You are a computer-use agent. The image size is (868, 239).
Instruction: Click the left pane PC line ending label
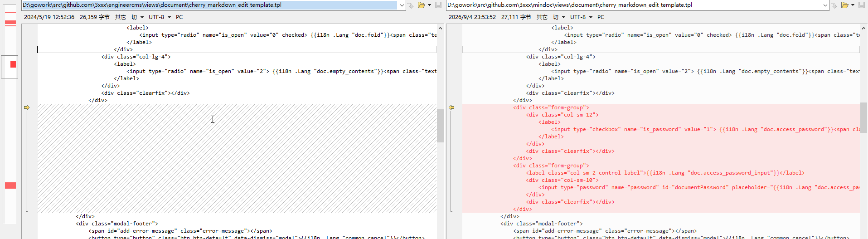point(179,17)
